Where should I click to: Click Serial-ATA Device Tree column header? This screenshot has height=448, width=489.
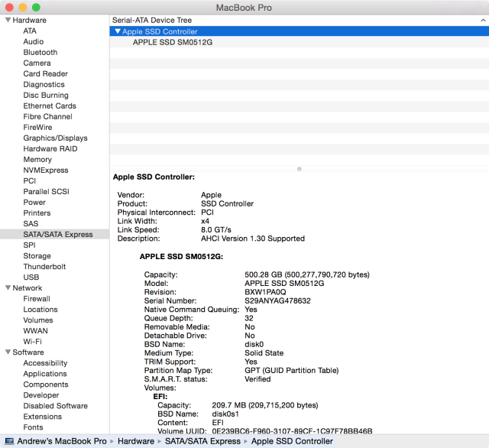click(152, 21)
